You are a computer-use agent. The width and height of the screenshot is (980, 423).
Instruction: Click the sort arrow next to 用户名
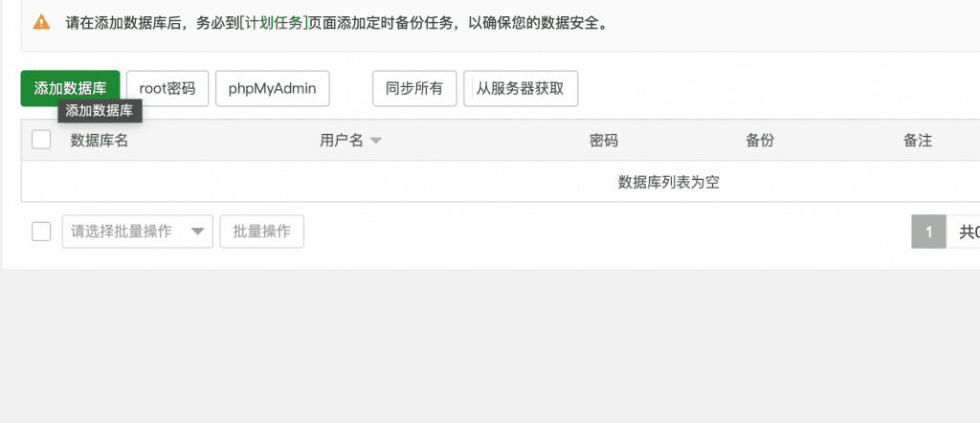click(375, 141)
